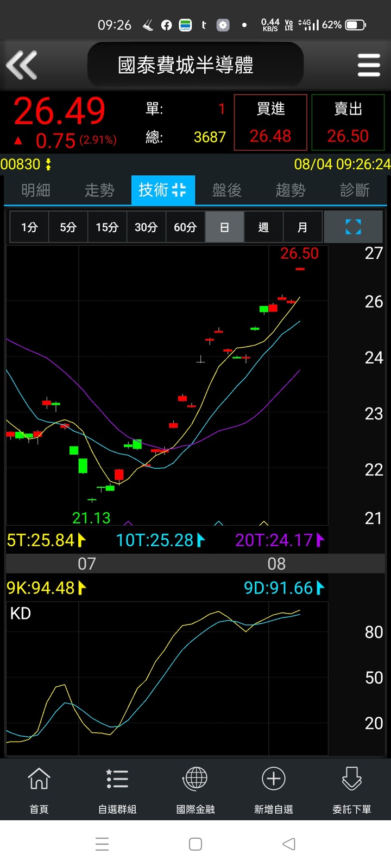This screenshot has height=868, width=391.
Task: Tap the add-to-watchlist plus icon
Action: [x=274, y=779]
